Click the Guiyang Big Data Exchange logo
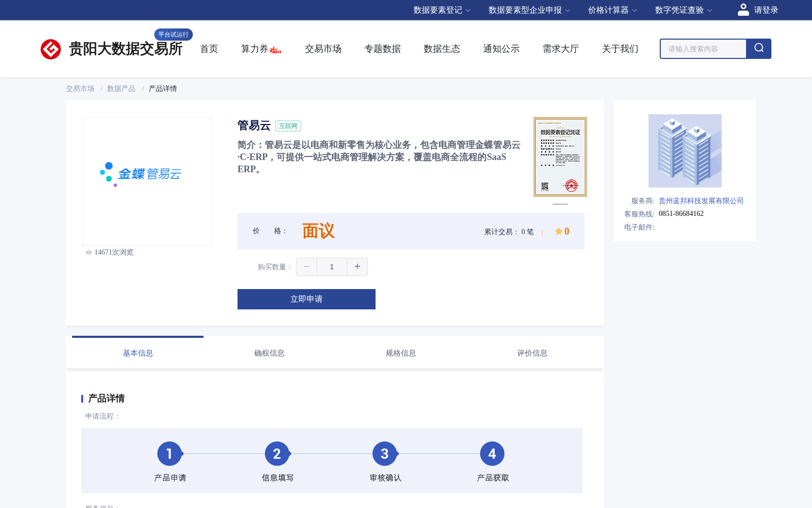812x508 pixels. [112, 49]
